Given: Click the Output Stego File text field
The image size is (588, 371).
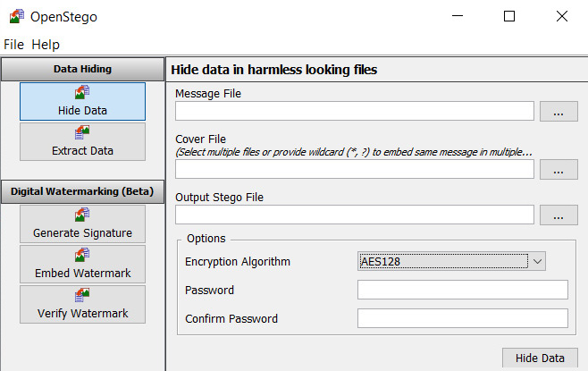Looking at the screenshot, I should (x=355, y=215).
